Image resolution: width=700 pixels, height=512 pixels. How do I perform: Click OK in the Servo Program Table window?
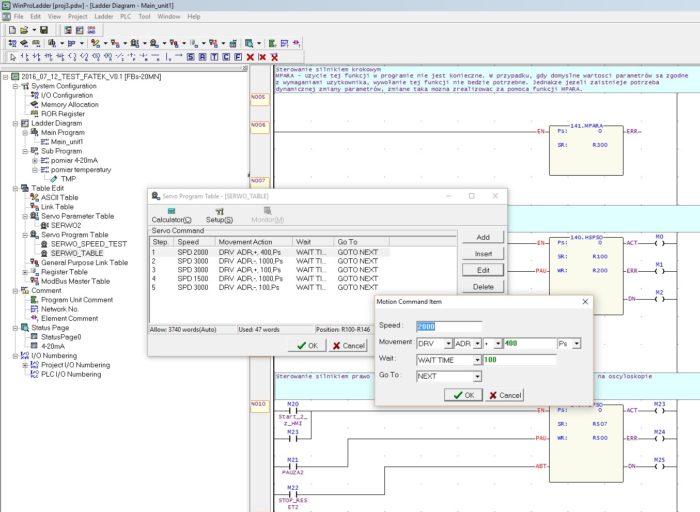pyautogui.click(x=307, y=345)
